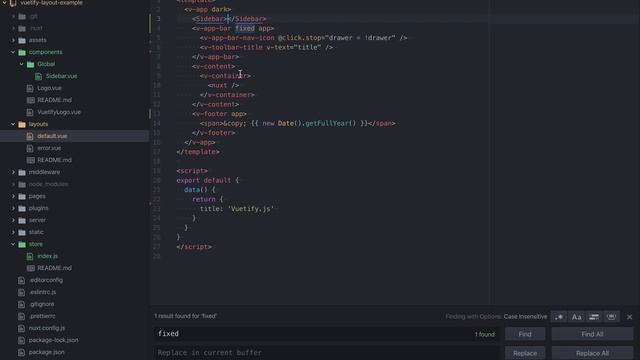Expand the server folder chevron
The width and height of the screenshot is (640, 360).
(x=13, y=220)
